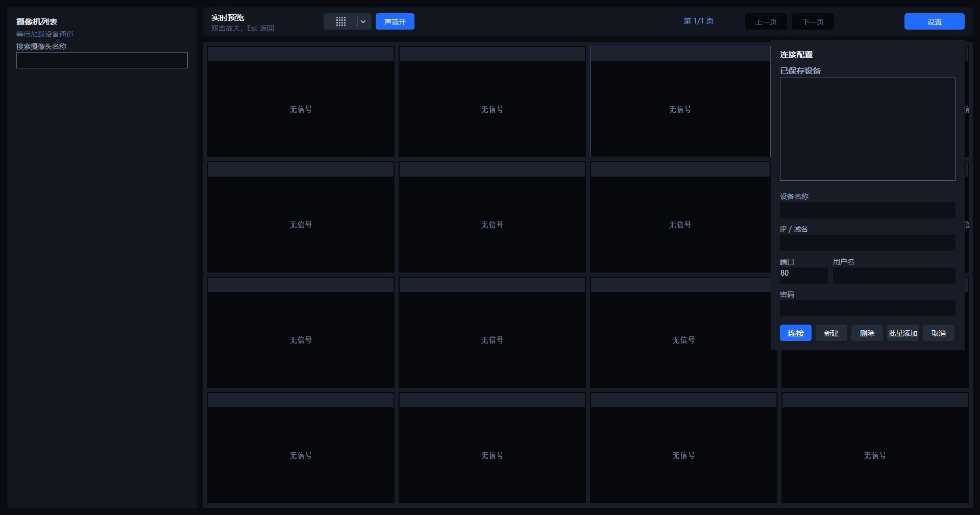Expand the grid layout dropdown arrow

point(363,21)
